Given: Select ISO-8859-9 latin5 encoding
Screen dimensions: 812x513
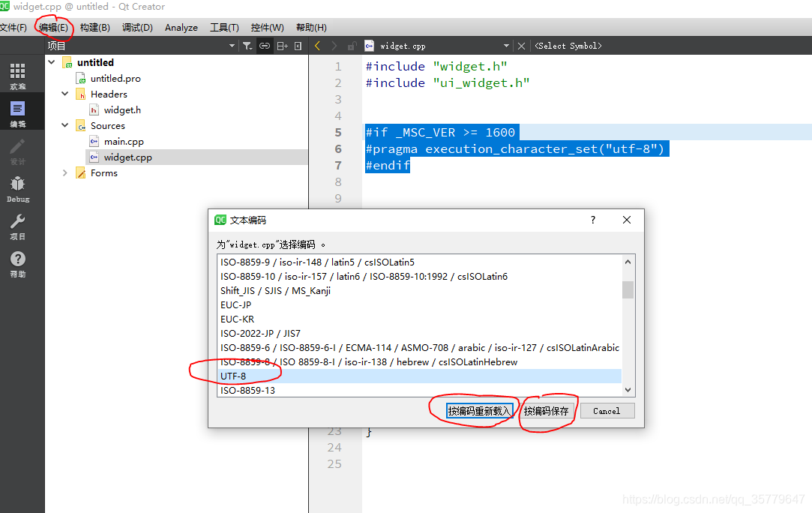Looking at the screenshot, I should tap(419, 262).
